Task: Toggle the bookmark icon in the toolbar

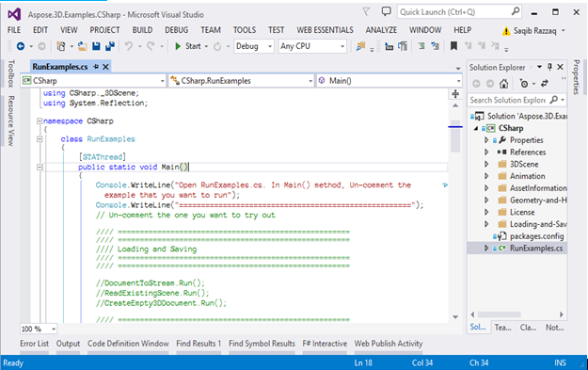Action: pyautogui.click(x=453, y=46)
